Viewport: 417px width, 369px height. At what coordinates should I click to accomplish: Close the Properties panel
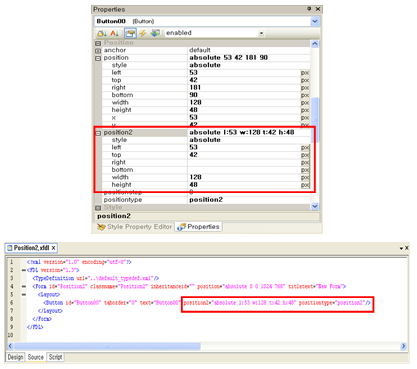318,9
